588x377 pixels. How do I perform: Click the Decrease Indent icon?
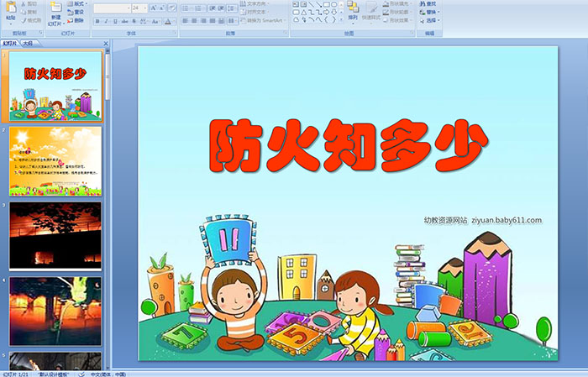tap(213, 8)
